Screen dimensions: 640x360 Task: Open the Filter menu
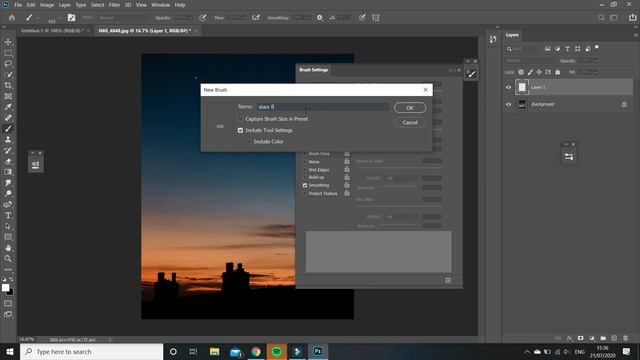pos(114,5)
